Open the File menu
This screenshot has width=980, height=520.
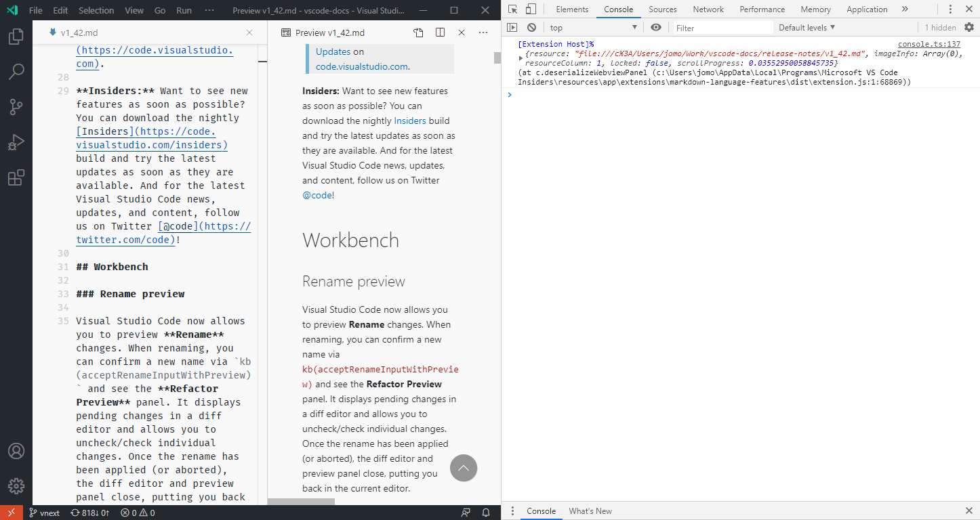36,10
